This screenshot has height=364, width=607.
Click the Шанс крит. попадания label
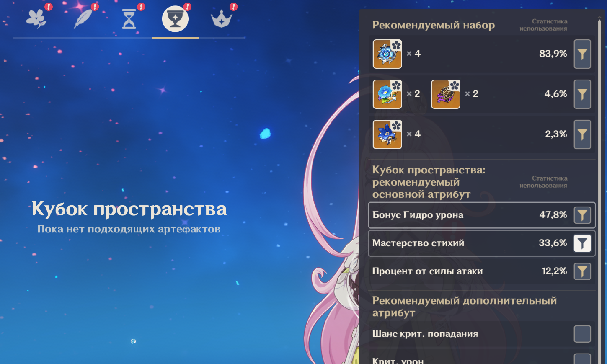[425, 334]
